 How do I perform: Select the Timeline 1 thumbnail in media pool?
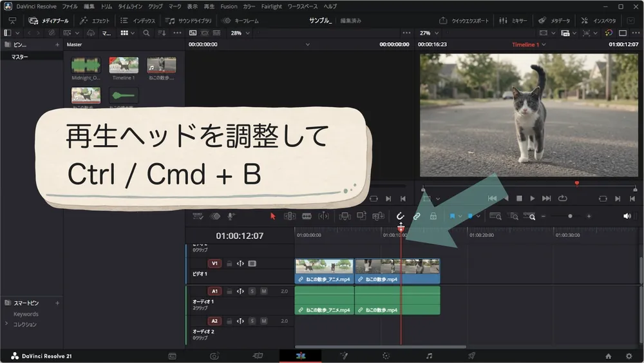click(124, 65)
